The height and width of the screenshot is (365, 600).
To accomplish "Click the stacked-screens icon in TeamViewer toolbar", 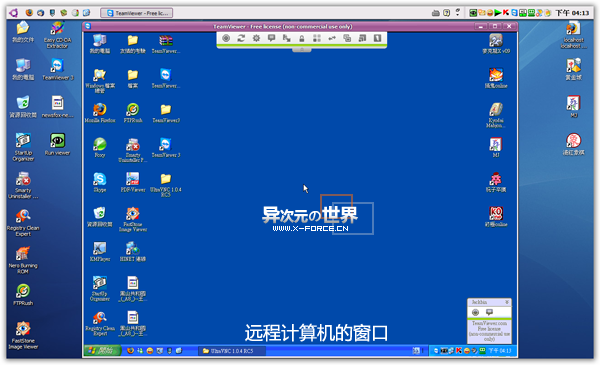I will pos(362,38).
